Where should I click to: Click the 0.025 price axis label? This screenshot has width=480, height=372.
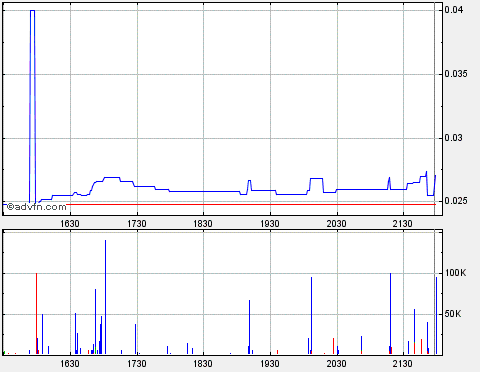pyautogui.click(x=456, y=201)
